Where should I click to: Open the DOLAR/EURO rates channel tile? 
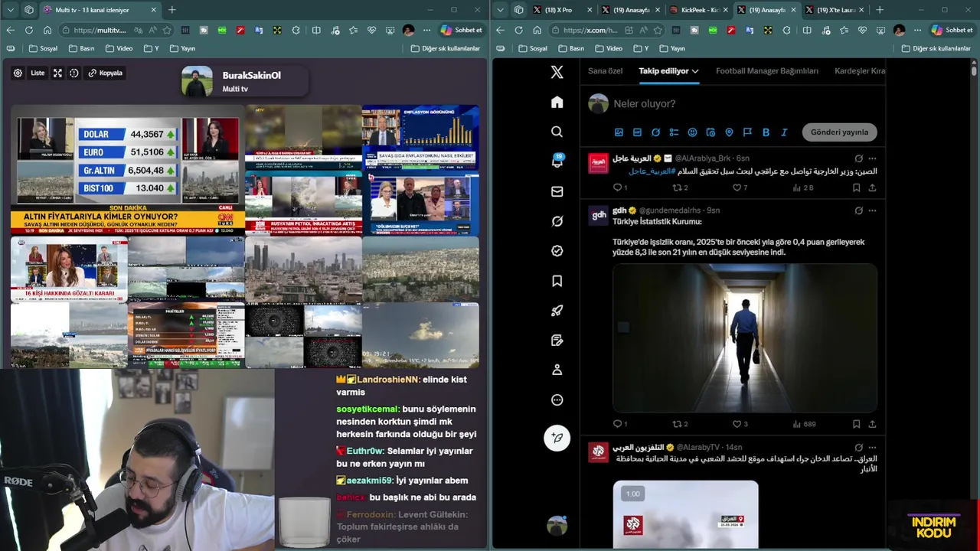click(x=128, y=170)
